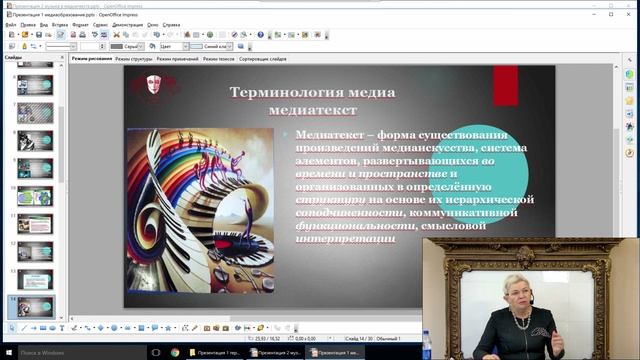Screen dimensions: 640x360
Task: Expand the Curve tool dropdown arrow
Action: (80, 328)
